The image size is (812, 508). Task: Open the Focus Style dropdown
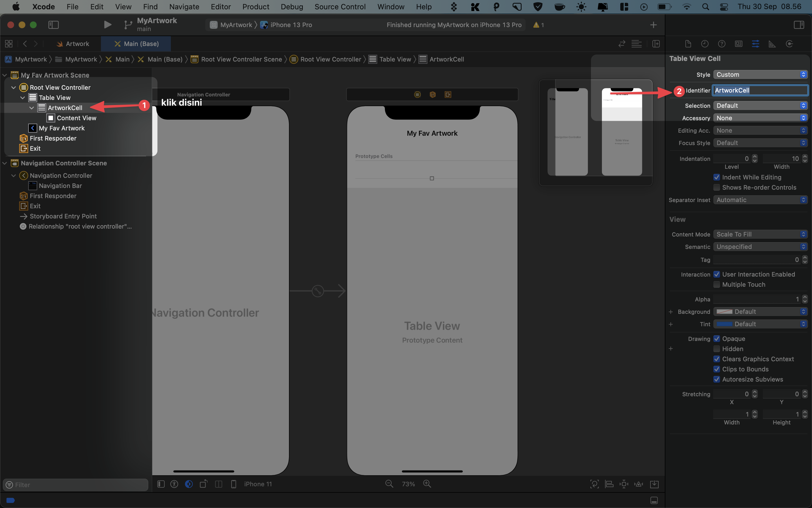(x=760, y=143)
